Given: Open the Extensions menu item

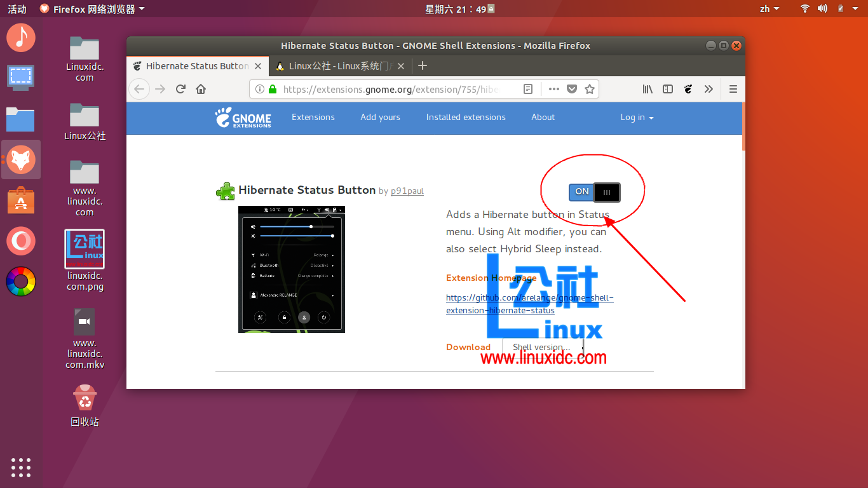Looking at the screenshot, I should pos(313,117).
